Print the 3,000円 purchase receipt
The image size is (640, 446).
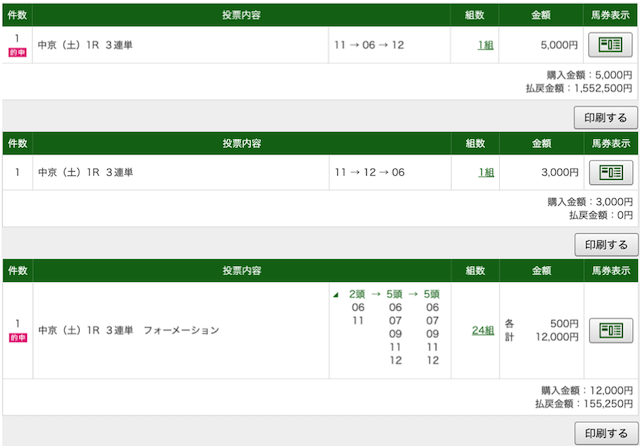click(606, 245)
